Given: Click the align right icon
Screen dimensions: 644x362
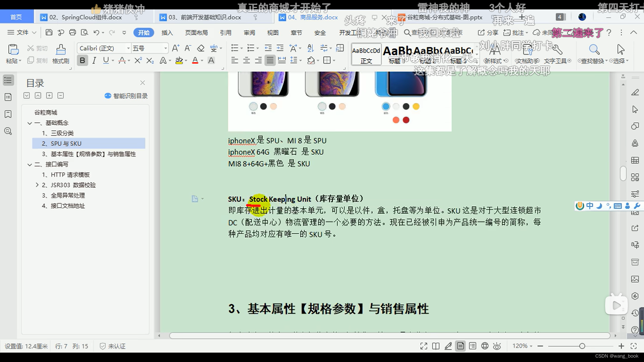Looking at the screenshot, I should [258, 60].
